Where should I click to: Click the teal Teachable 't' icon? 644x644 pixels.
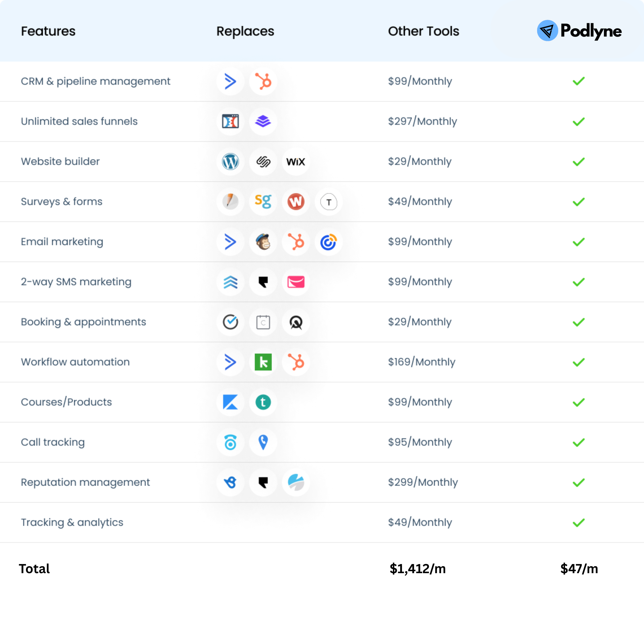(x=263, y=402)
